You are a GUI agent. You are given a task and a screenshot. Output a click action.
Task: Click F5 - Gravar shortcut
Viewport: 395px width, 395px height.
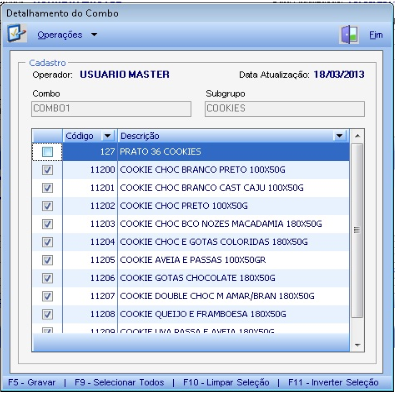pyautogui.click(x=32, y=383)
